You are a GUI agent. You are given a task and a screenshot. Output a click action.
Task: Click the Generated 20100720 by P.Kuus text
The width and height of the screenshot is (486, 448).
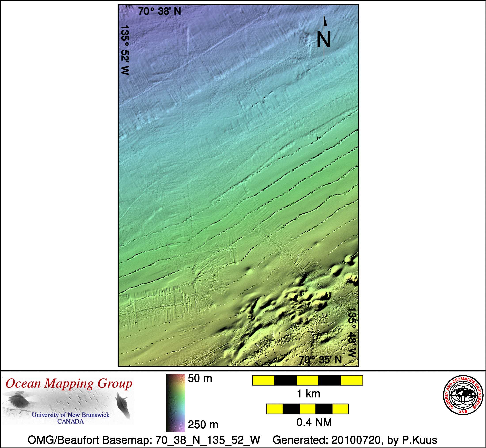coord(355,440)
